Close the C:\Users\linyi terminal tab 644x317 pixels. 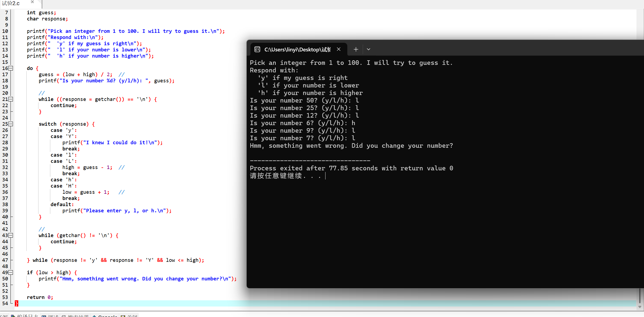click(339, 49)
